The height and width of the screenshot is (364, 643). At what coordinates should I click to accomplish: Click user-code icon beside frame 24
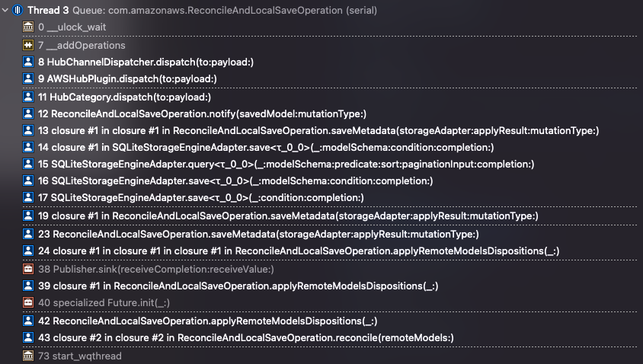click(28, 251)
